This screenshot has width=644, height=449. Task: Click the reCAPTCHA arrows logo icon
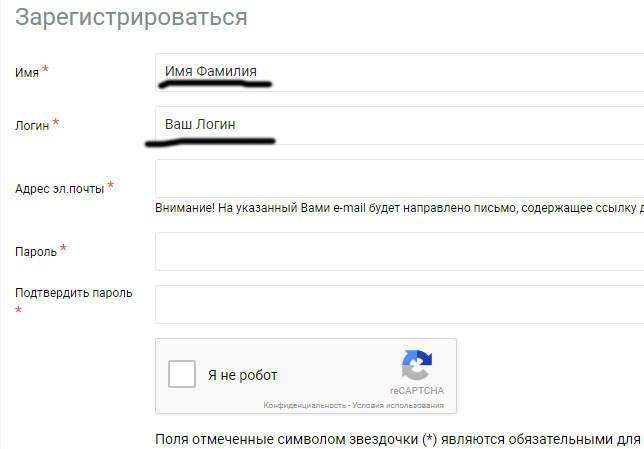click(x=417, y=365)
